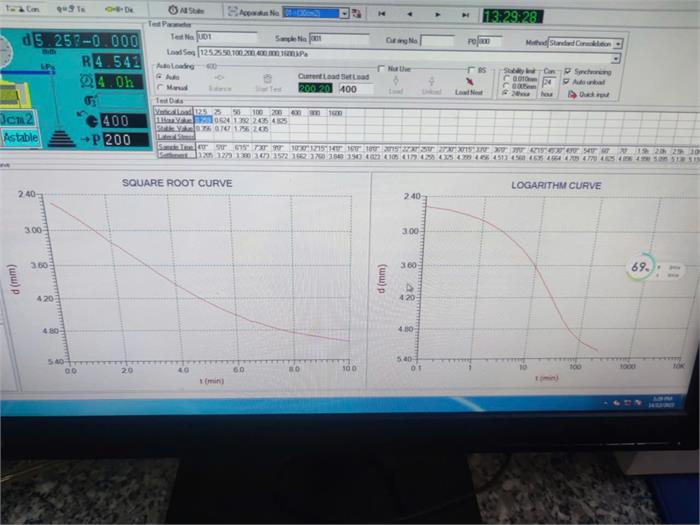Expand the Method Standard Consolidation dropdown
The width and height of the screenshot is (700, 525).
click(619, 44)
